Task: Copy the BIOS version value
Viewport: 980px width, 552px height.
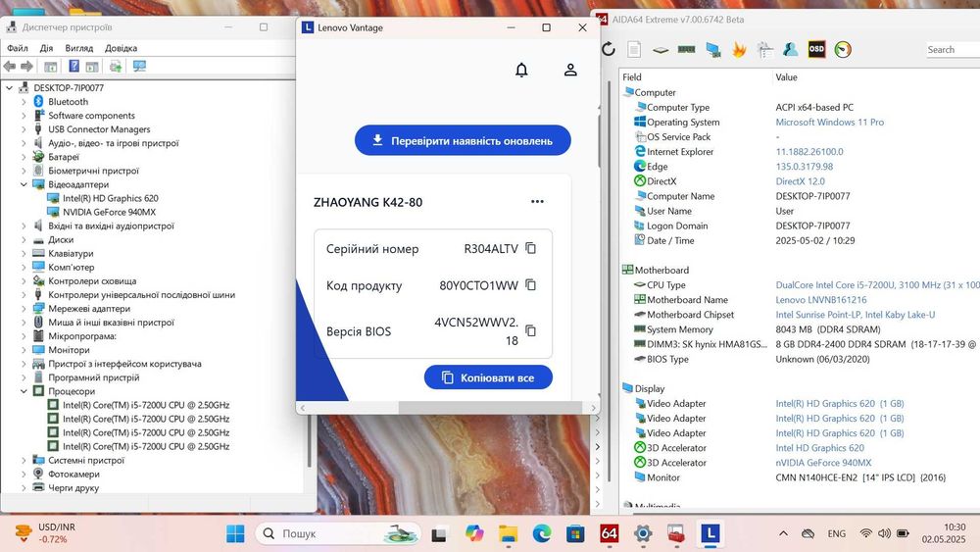Action: [x=530, y=330]
